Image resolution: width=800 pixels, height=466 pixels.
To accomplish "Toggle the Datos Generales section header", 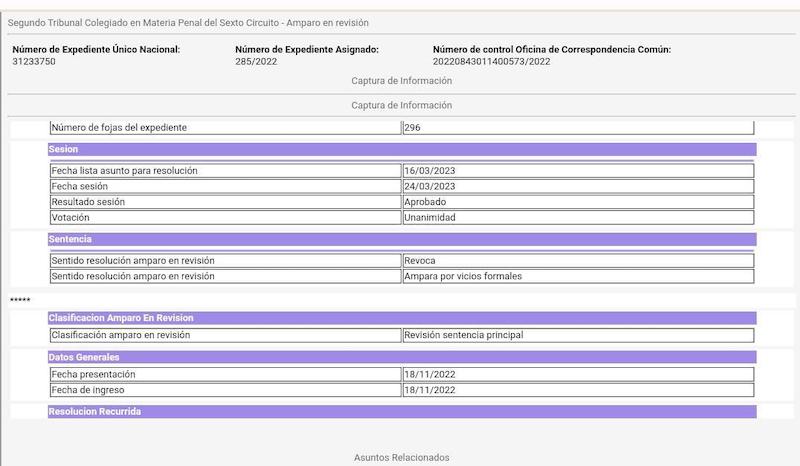I will 401,357.
